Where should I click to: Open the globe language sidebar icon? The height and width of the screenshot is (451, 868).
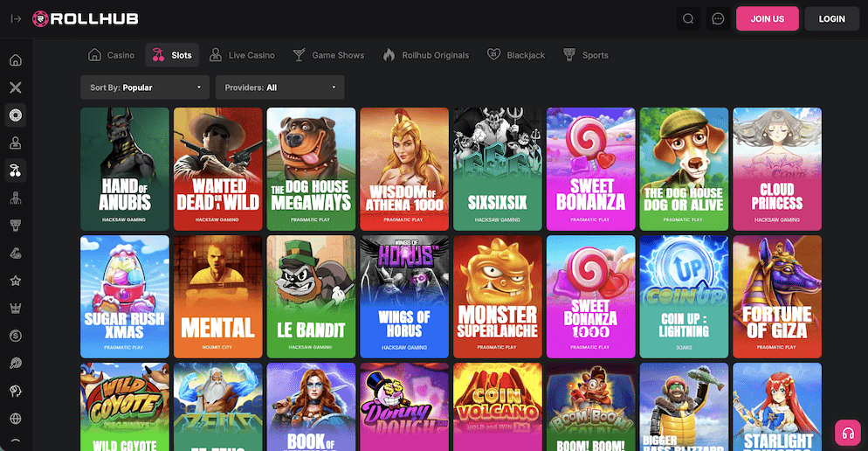[16, 419]
